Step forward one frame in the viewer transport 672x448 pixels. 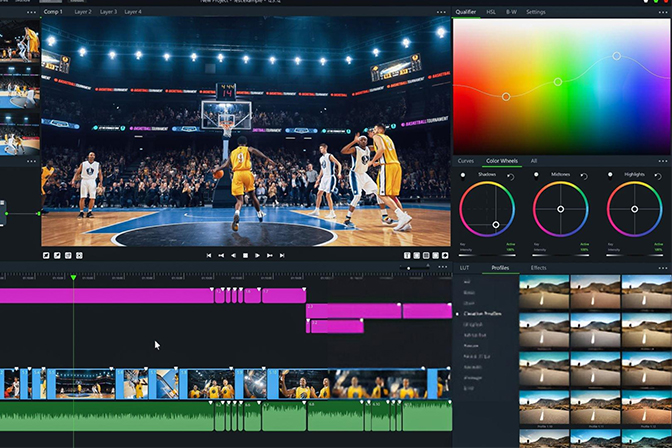(270, 256)
